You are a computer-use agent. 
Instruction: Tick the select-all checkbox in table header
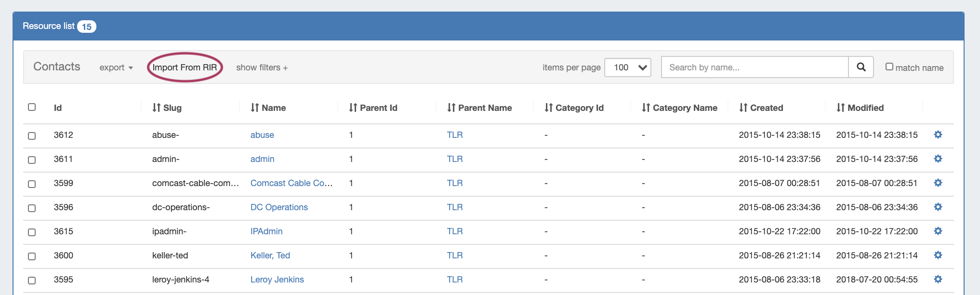click(32, 107)
